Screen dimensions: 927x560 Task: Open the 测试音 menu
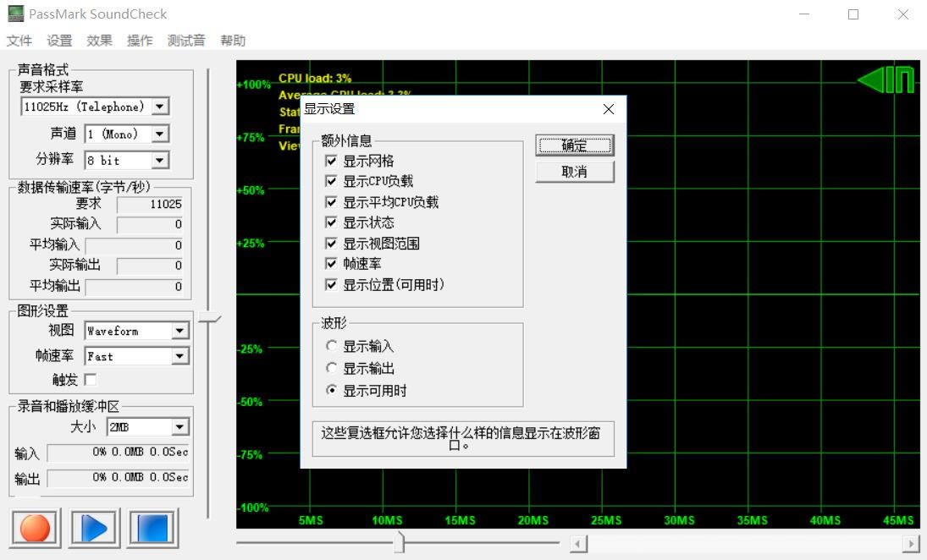[x=186, y=41]
